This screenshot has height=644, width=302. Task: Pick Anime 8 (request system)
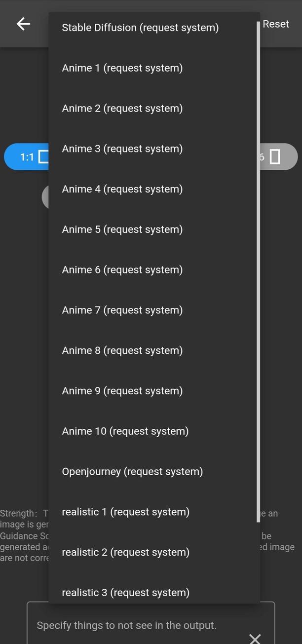tap(122, 351)
